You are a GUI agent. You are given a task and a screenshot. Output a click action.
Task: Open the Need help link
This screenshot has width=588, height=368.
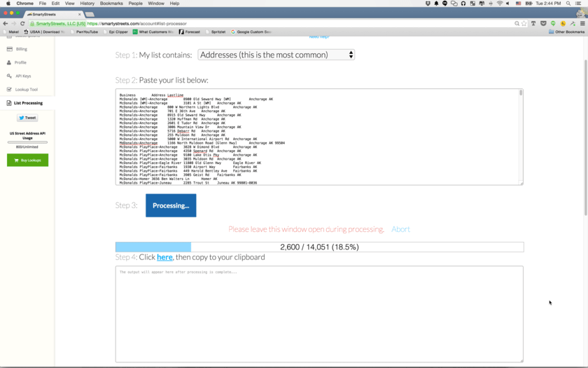point(319,36)
